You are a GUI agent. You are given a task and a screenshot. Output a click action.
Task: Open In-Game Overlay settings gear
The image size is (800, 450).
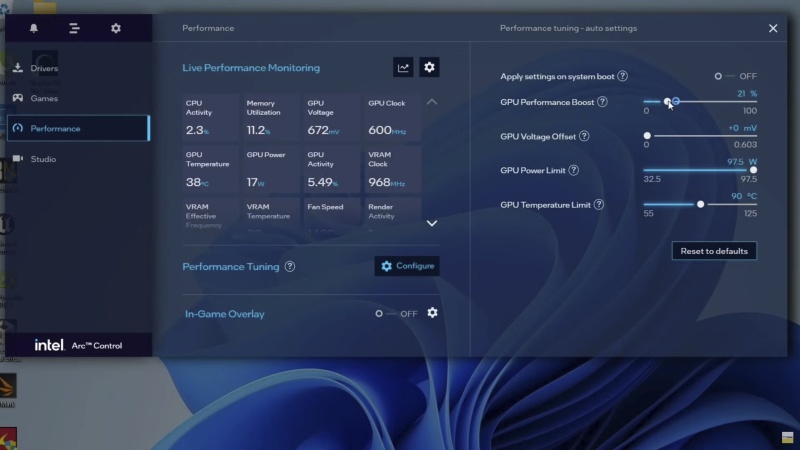432,313
